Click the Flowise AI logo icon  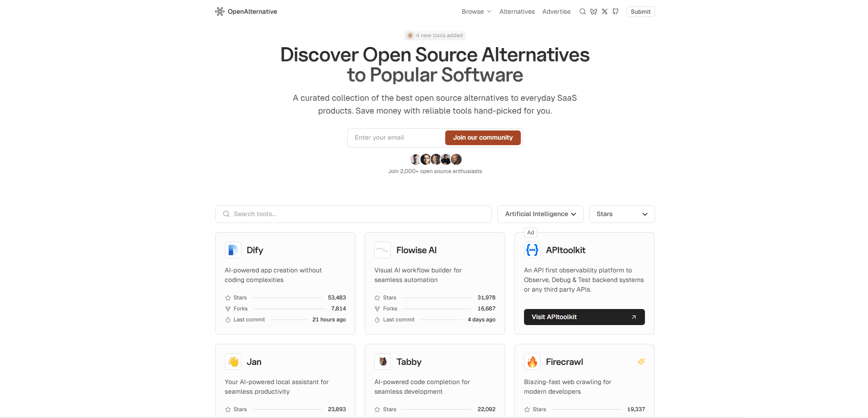[382, 250]
